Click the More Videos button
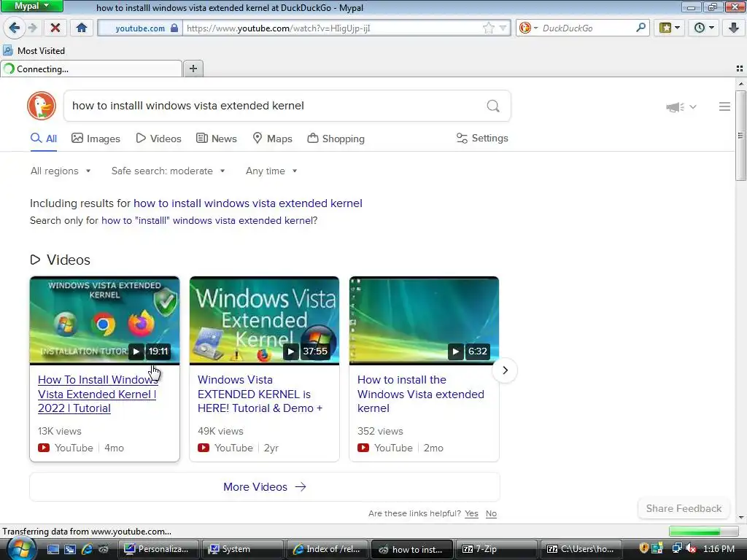Screen dimensions: 747x560 (264, 486)
